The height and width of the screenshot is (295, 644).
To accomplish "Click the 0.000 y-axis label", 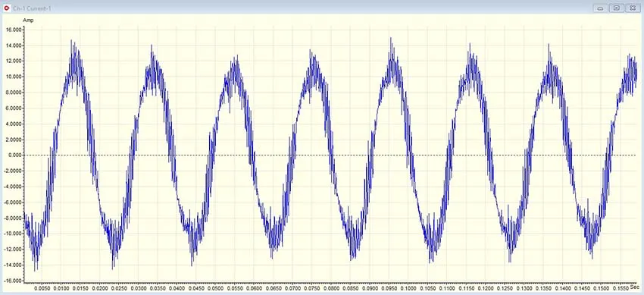I will click(x=14, y=155).
